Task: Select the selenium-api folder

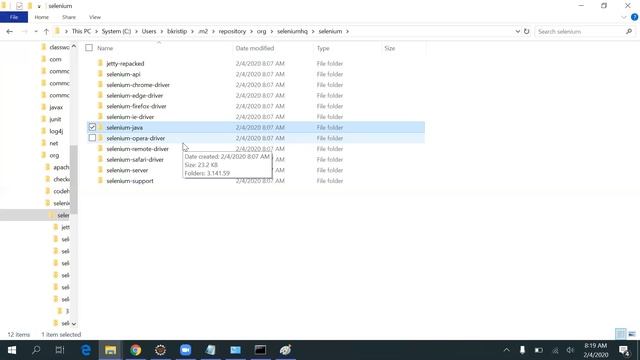Action: (123, 74)
